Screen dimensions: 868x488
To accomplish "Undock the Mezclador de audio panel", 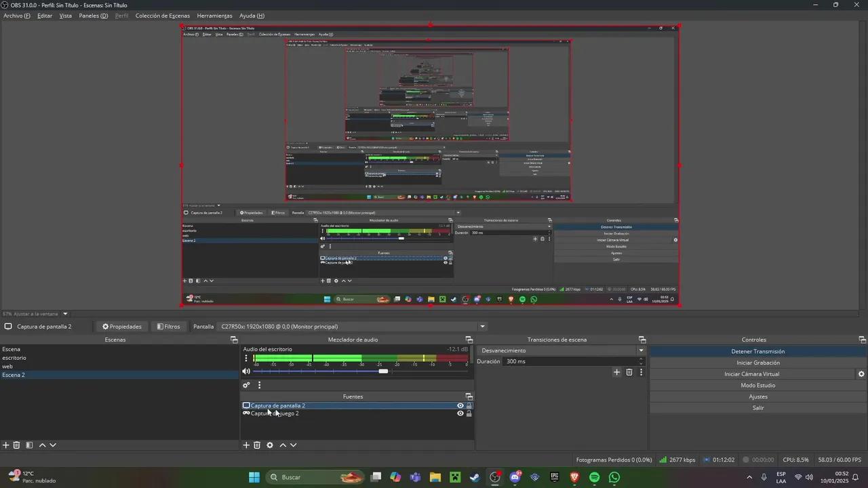I will coord(469,340).
